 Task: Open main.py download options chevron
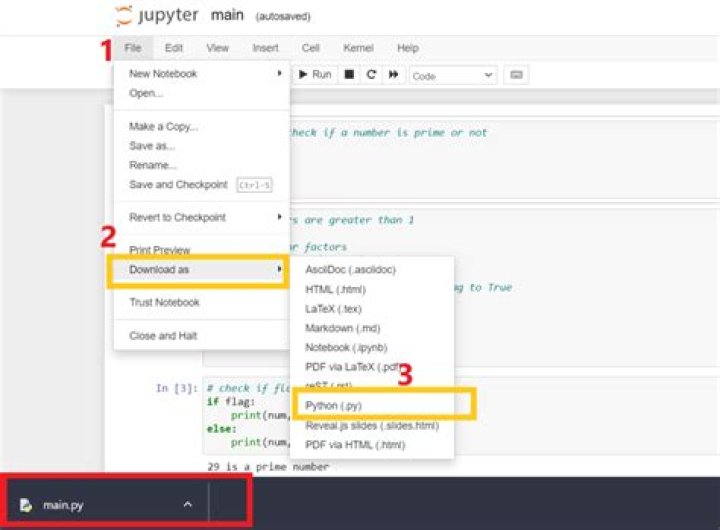click(x=187, y=505)
